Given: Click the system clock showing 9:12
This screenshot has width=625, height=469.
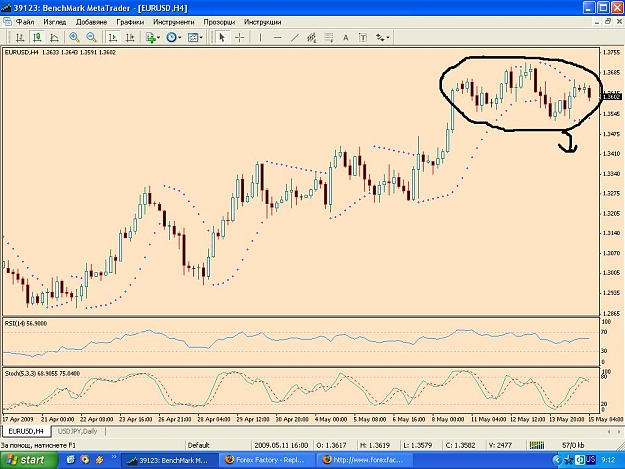Looking at the screenshot, I should 608,460.
